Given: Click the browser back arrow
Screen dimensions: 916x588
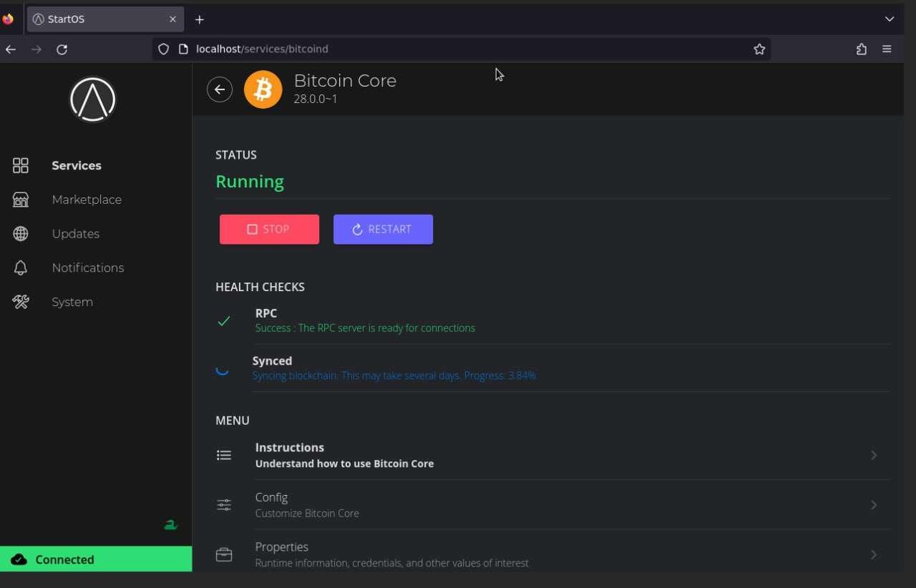Looking at the screenshot, I should (11, 49).
